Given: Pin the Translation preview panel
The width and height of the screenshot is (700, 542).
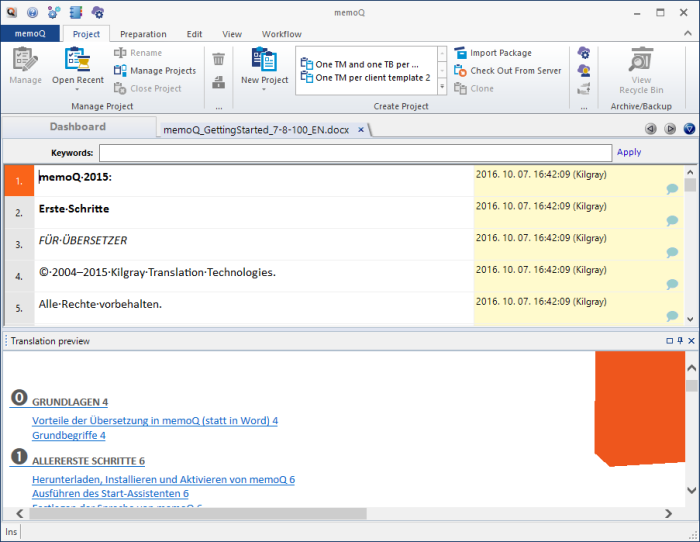Looking at the screenshot, I should pos(680,341).
